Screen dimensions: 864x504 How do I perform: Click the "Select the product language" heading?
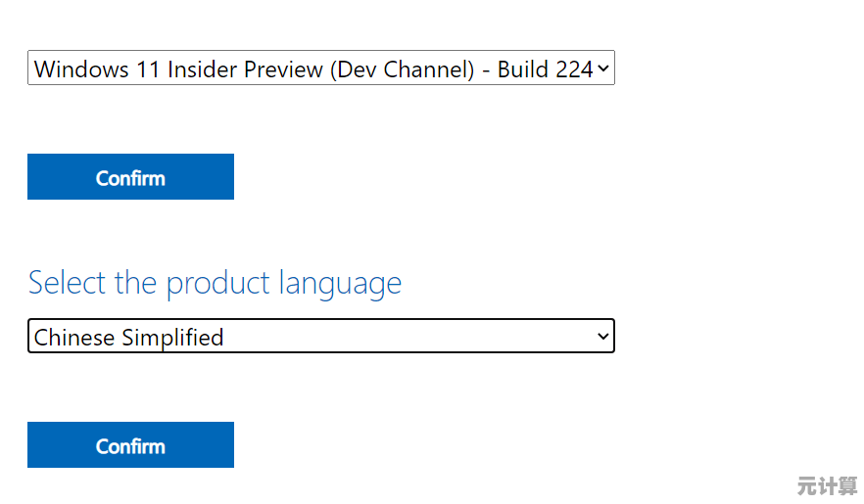click(215, 283)
